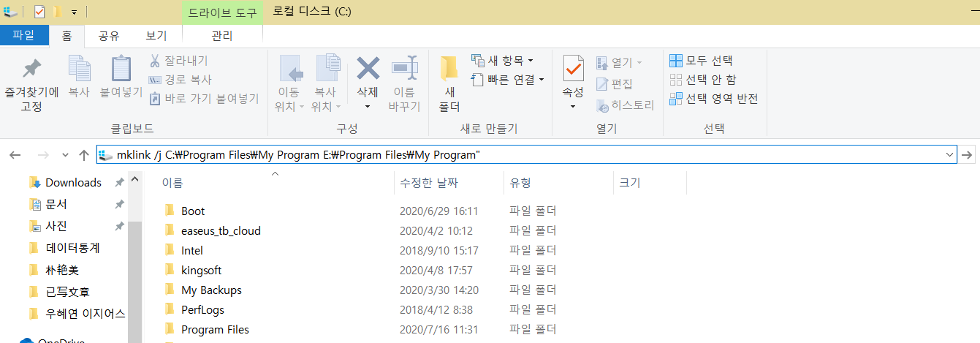Click the Copy (복사) ribbon icon
980x343 pixels.
pos(79,69)
